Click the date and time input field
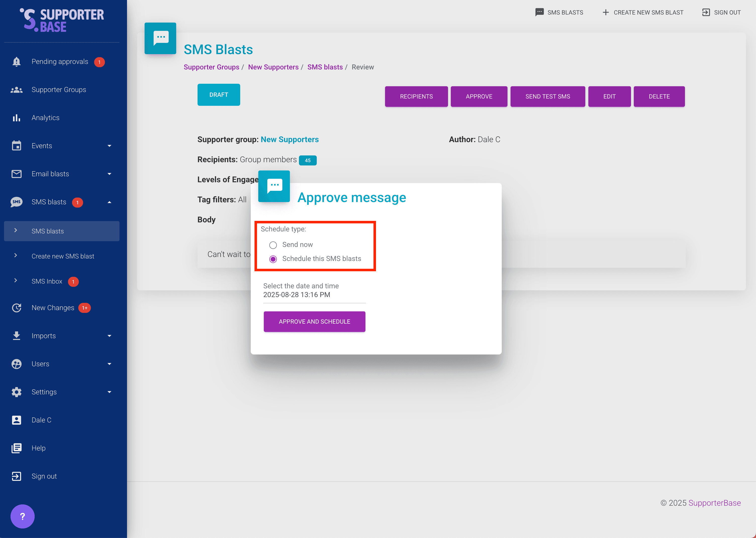 pos(314,295)
